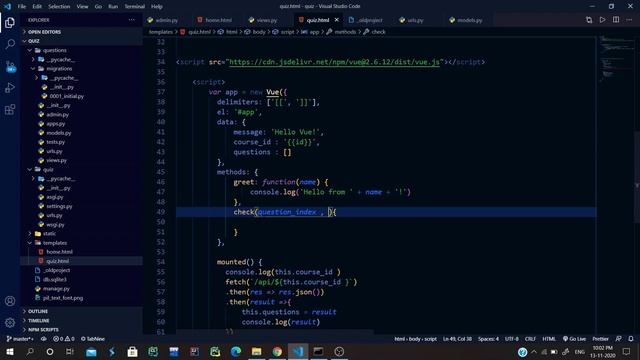The height and width of the screenshot is (360, 640).
Task: Click the Prettier status bar item
Action: (x=600, y=339)
